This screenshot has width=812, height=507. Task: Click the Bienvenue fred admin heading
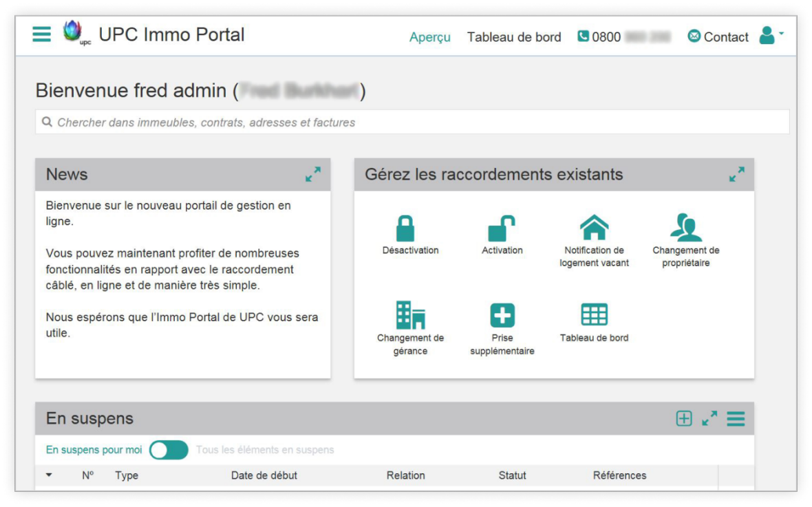click(x=200, y=91)
